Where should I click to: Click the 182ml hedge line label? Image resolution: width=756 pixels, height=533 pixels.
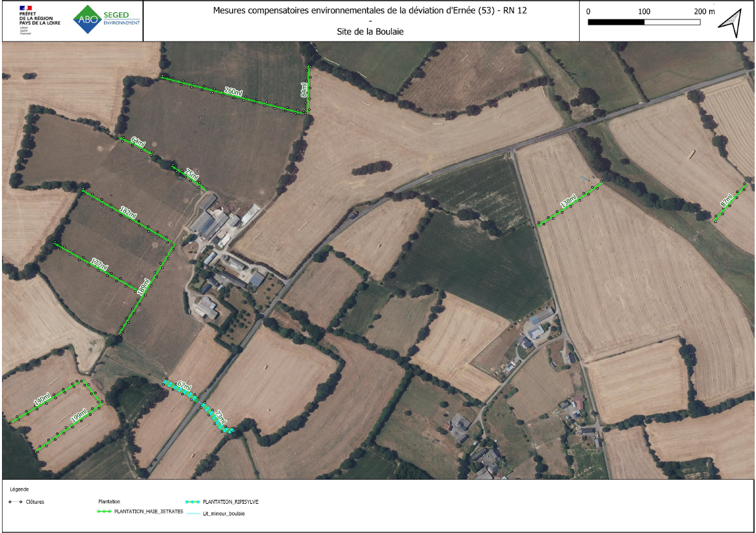tap(128, 214)
